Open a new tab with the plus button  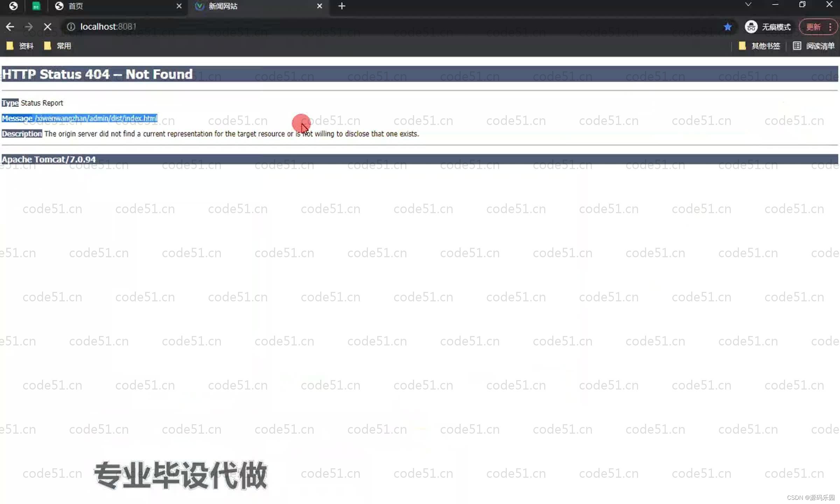[x=342, y=6]
